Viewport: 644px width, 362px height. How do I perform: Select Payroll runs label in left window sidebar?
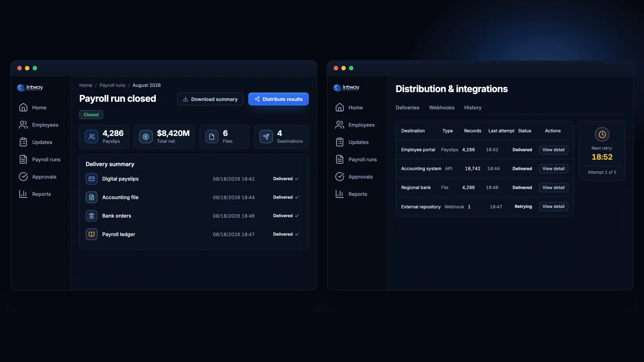click(x=46, y=159)
